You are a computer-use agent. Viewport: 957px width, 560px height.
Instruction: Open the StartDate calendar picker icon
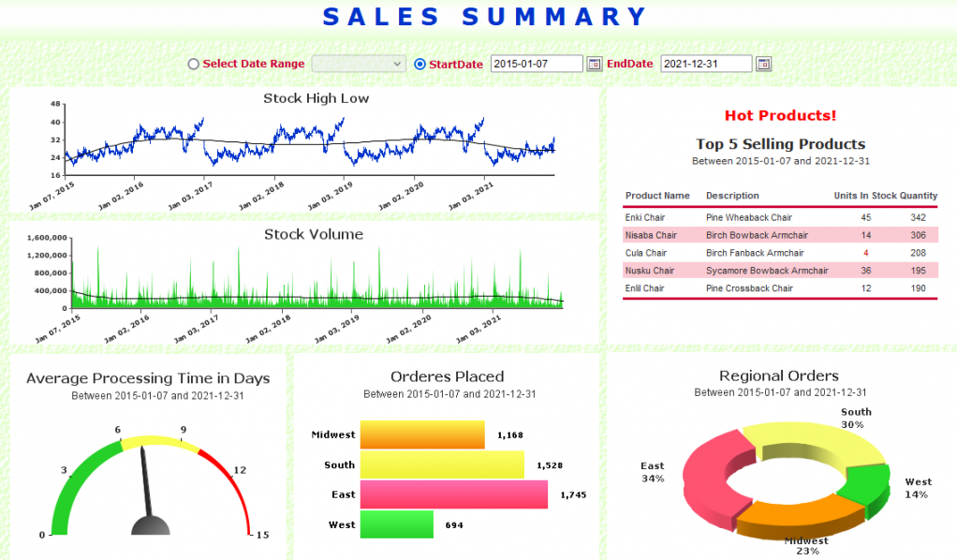pyautogui.click(x=594, y=64)
